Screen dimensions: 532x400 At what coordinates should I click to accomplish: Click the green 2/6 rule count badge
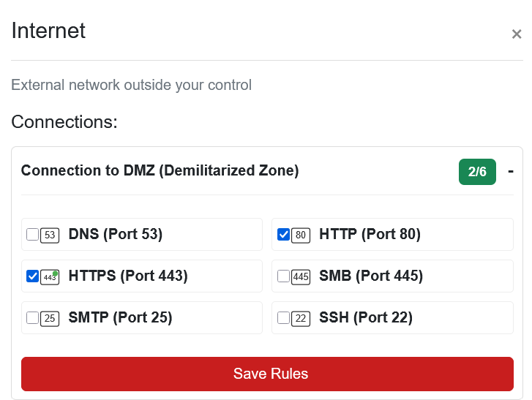coord(476,172)
